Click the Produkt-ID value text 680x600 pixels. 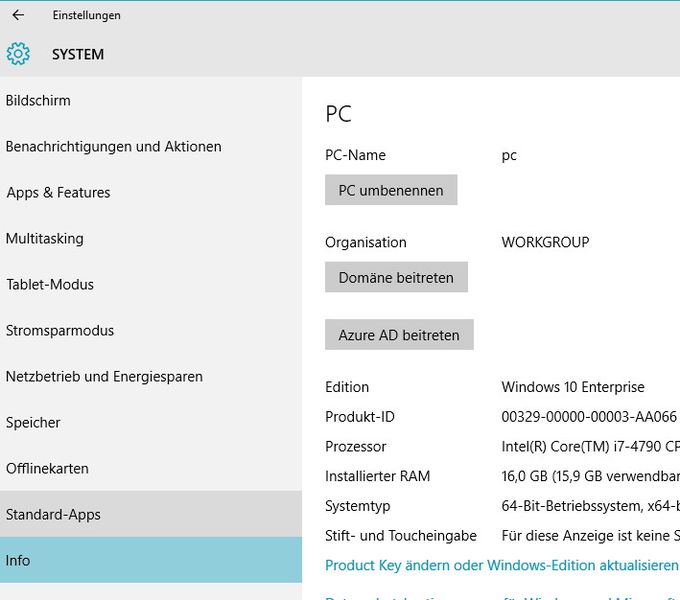[x=589, y=417]
